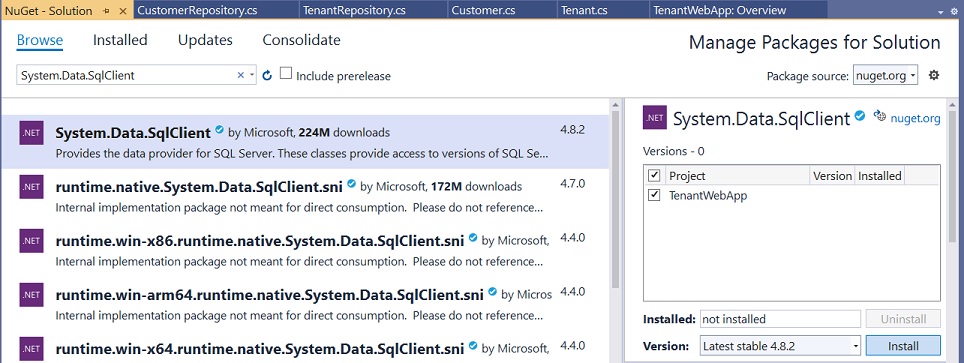
Task: Clear search text with the X icon
Action: point(240,75)
